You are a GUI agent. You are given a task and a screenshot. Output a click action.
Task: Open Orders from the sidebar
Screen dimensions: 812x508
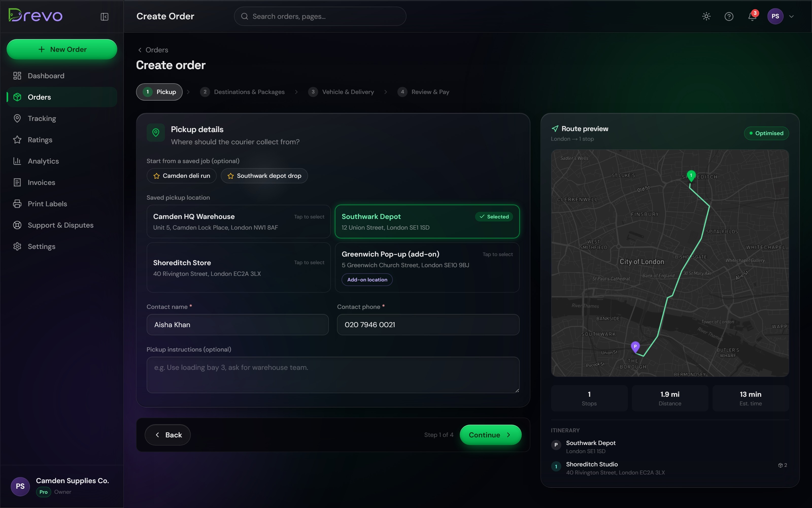(62, 97)
